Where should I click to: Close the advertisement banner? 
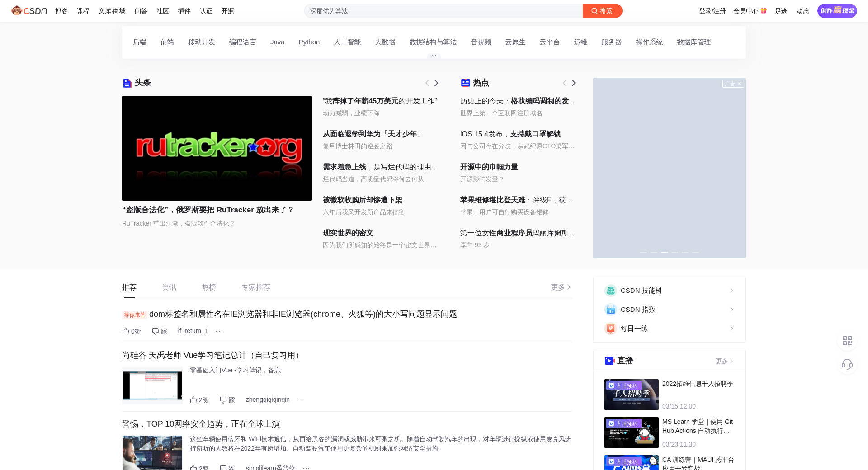(739, 84)
